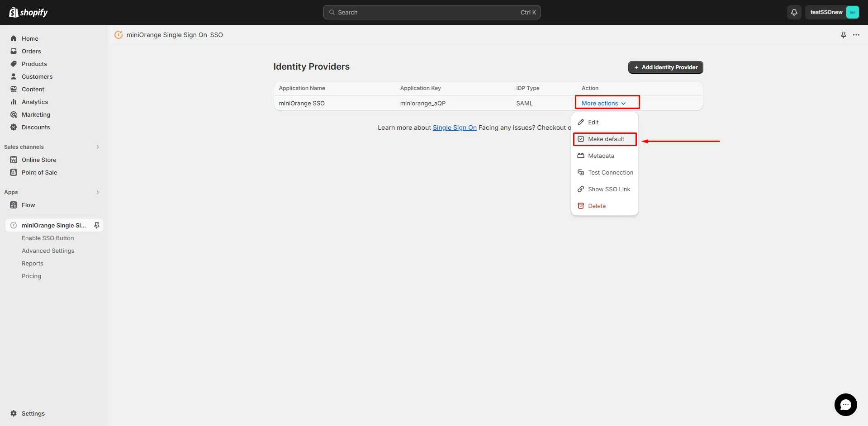Screen dimensions: 868x426
Task: Click the Online Store icon
Action: tap(14, 160)
